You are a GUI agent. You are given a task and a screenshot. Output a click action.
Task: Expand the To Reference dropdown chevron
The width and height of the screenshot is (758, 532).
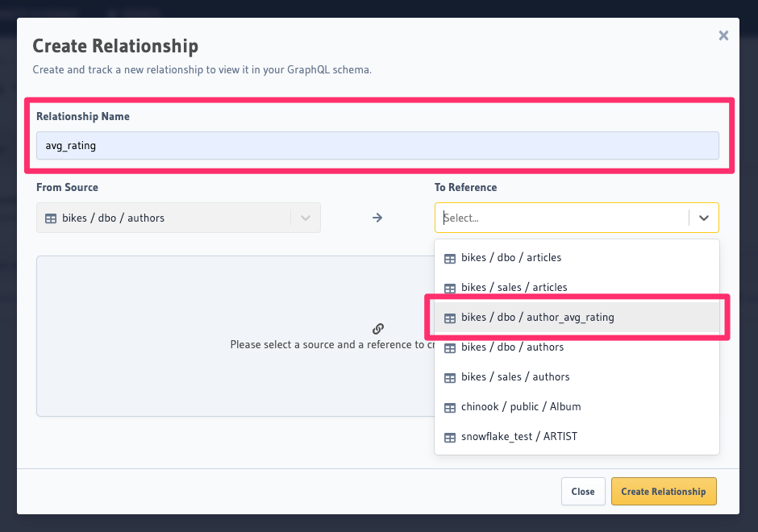point(704,218)
